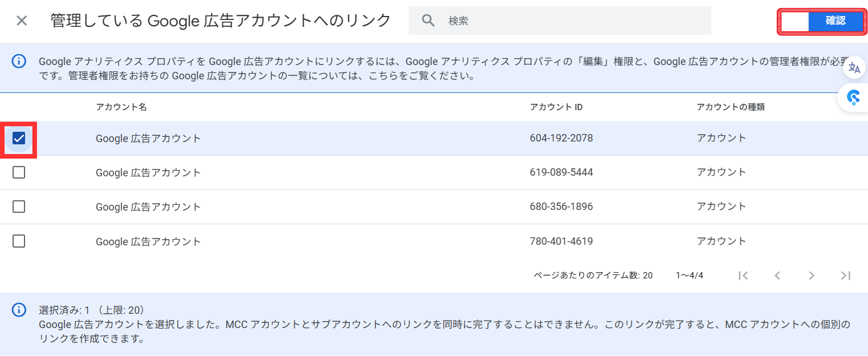Click account ID 619-089-5444
The image size is (868, 356).
(561, 172)
